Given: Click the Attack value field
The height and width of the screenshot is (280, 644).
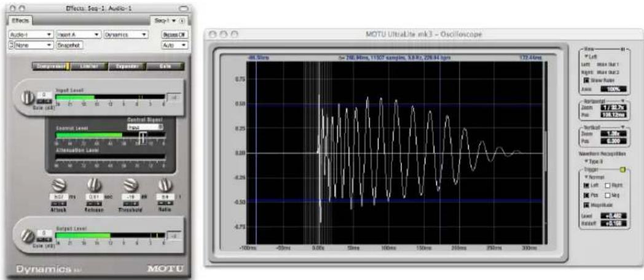Looking at the screenshot, I should [x=59, y=197].
